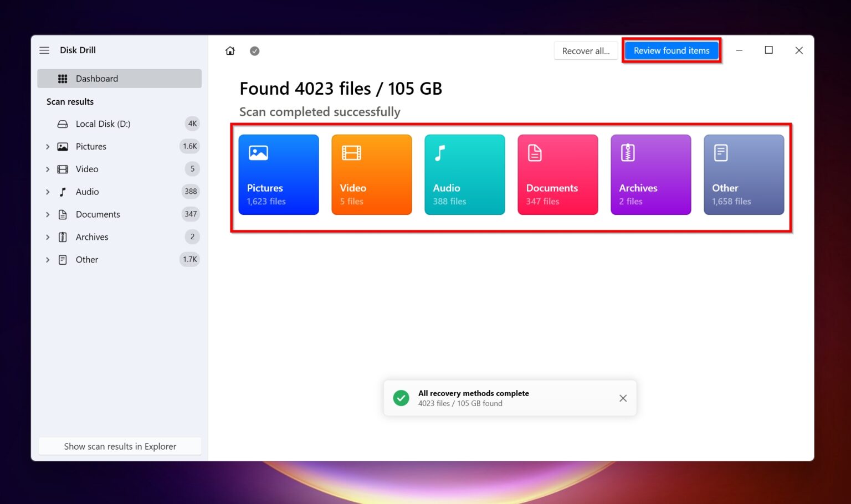Image resolution: width=851 pixels, height=504 pixels.
Task: Open the hamburger menu next to Disk Drill
Action: coord(44,50)
